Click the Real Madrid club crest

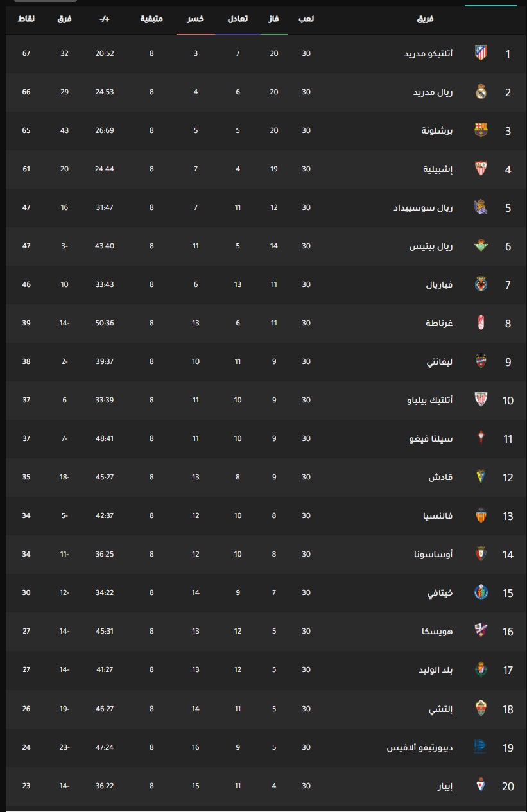pyautogui.click(x=481, y=92)
